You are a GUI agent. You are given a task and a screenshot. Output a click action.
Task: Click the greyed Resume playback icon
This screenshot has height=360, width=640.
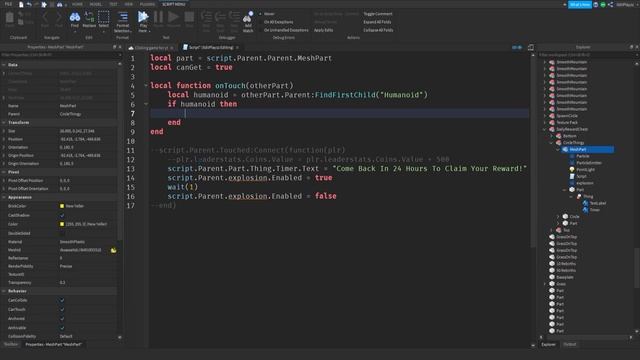(173, 17)
